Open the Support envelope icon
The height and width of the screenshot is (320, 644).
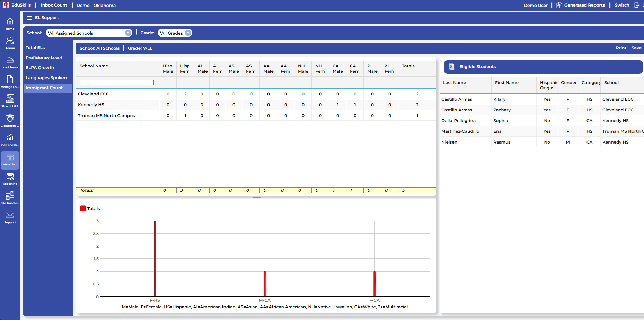pyautogui.click(x=10, y=215)
